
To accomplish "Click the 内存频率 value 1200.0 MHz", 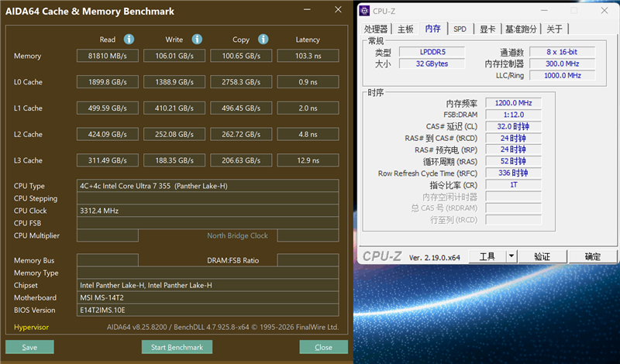I will tap(513, 103).
